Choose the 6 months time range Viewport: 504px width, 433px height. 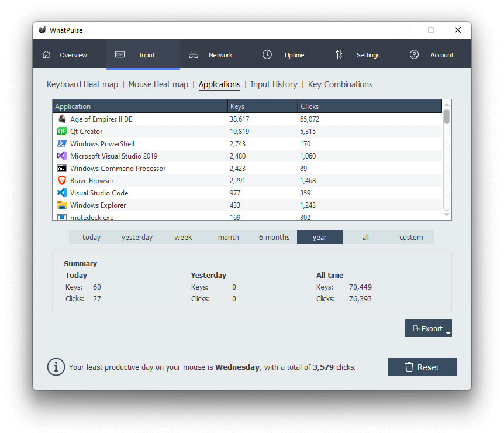[274, 237]
